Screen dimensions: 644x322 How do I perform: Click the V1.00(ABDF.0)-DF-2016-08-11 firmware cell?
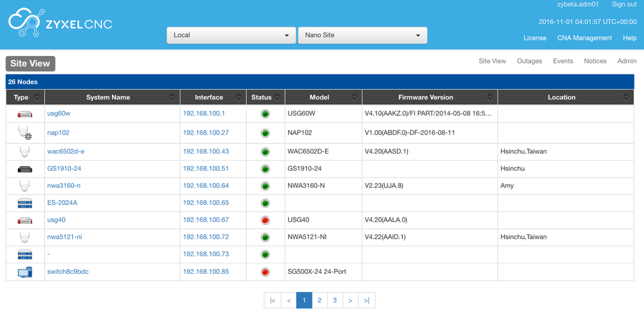430,133
